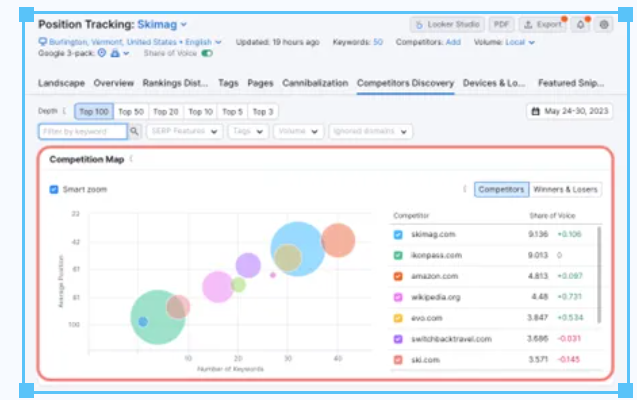Screen dimensions: 637x400
Task: Click the orange amazon.com bubble
Action: [x=339, y=240]
